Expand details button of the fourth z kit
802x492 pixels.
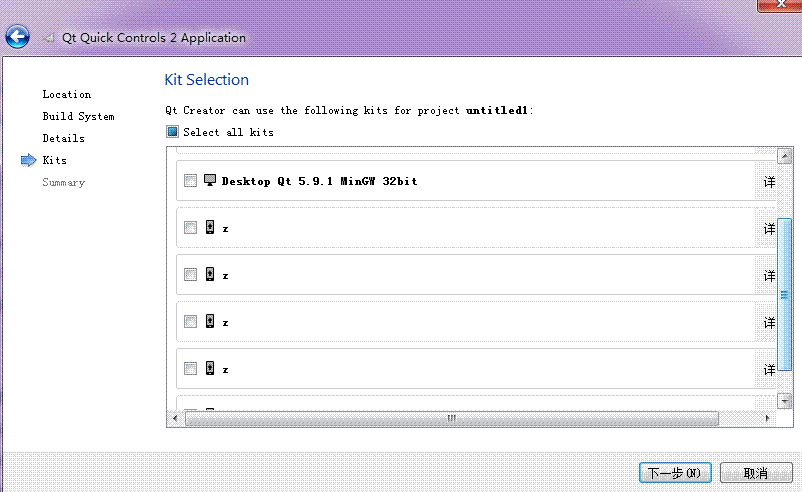[766, 370]
